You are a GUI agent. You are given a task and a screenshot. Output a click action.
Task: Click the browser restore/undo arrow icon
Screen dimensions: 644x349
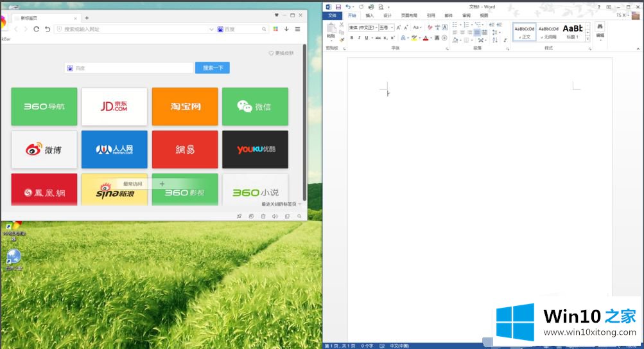[x=48, y=29]
